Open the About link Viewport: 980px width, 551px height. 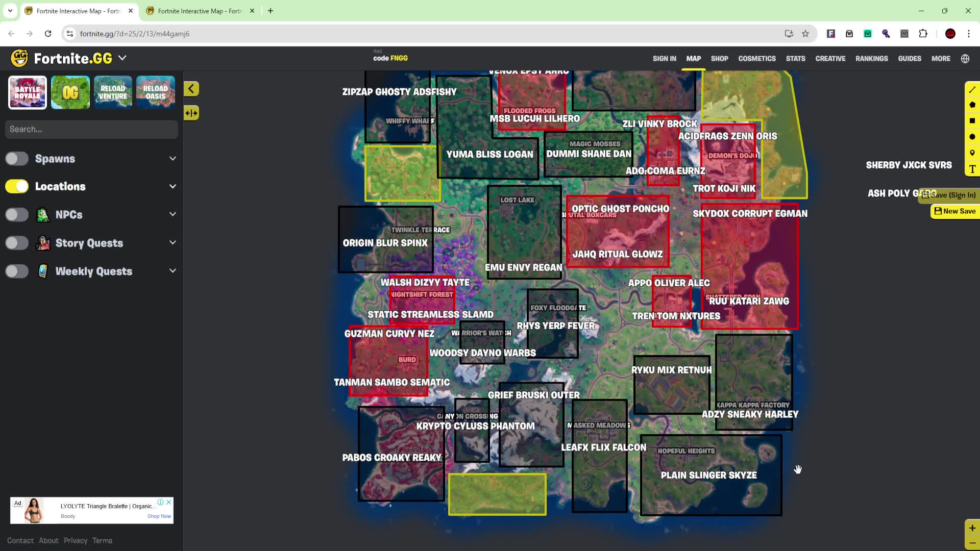pos(48,540)
